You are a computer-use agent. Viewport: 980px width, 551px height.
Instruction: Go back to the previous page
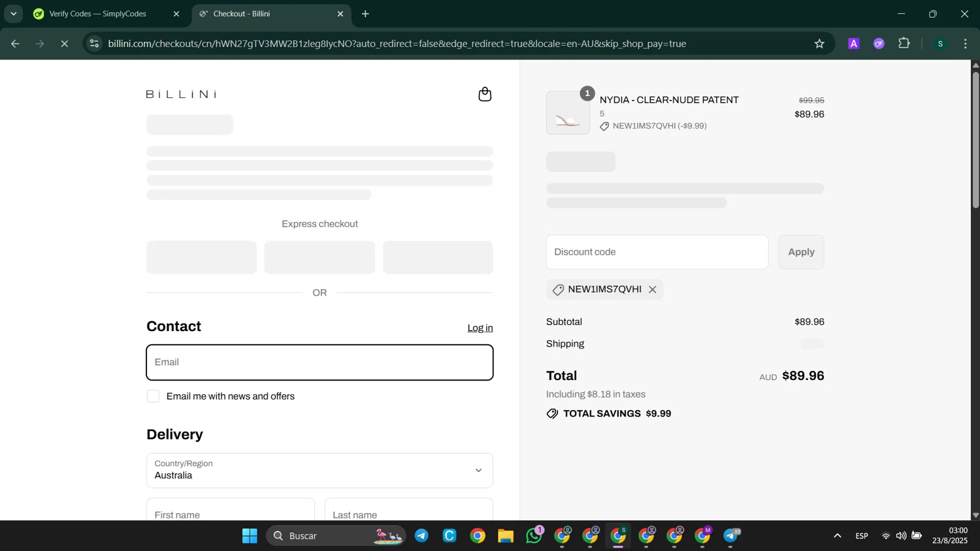(x=15, y=44)
